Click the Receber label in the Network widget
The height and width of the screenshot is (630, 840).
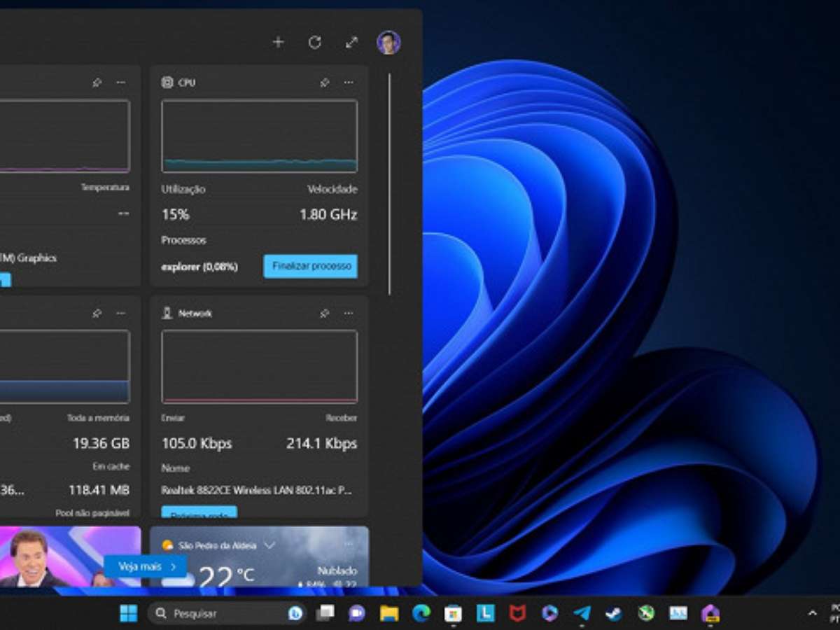(x=342, y=418)
